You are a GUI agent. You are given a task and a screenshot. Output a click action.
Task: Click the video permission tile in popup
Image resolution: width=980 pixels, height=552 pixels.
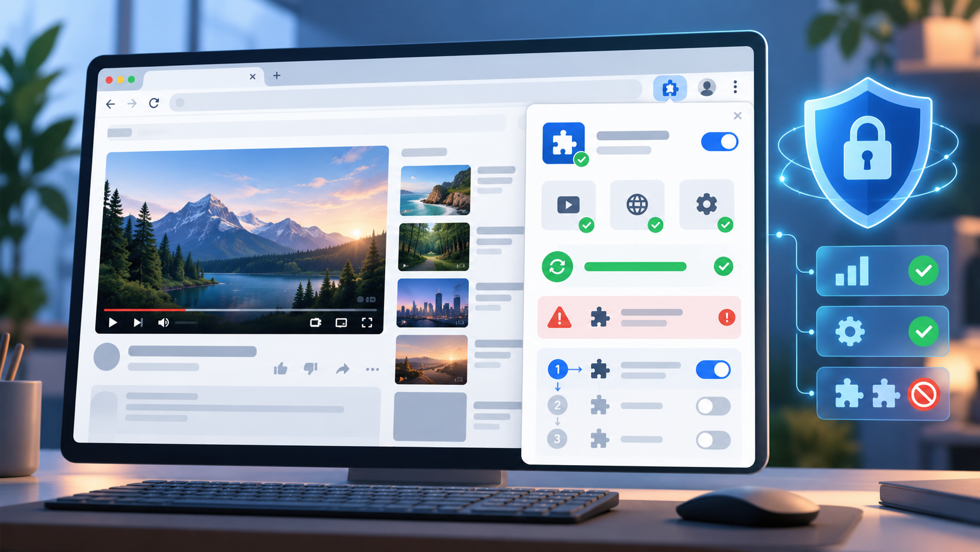(x=568, y=205)
